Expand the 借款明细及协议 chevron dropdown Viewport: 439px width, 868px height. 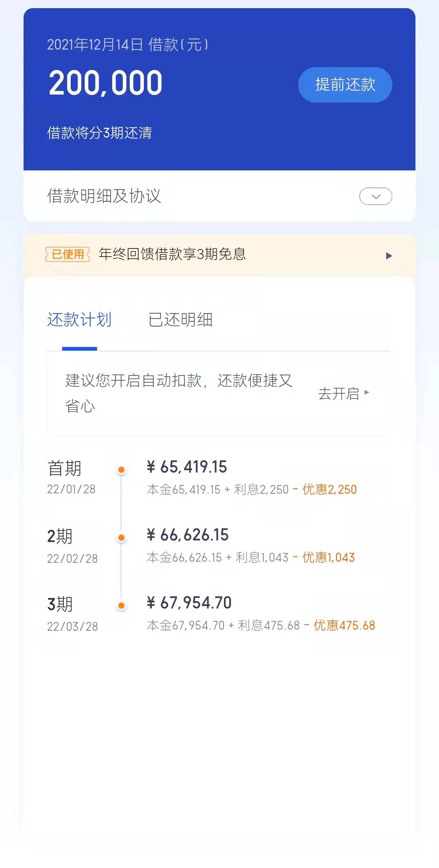376,196
